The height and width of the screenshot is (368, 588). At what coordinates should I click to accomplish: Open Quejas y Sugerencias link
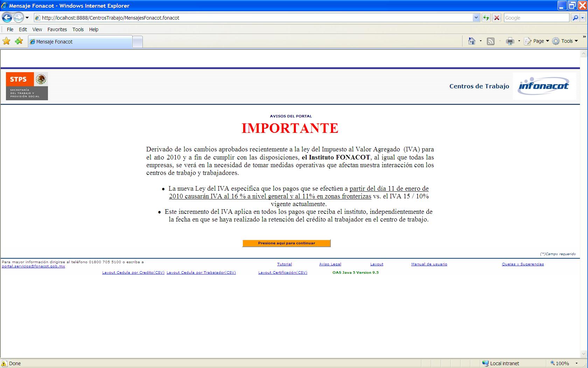[x=523, y=264]
